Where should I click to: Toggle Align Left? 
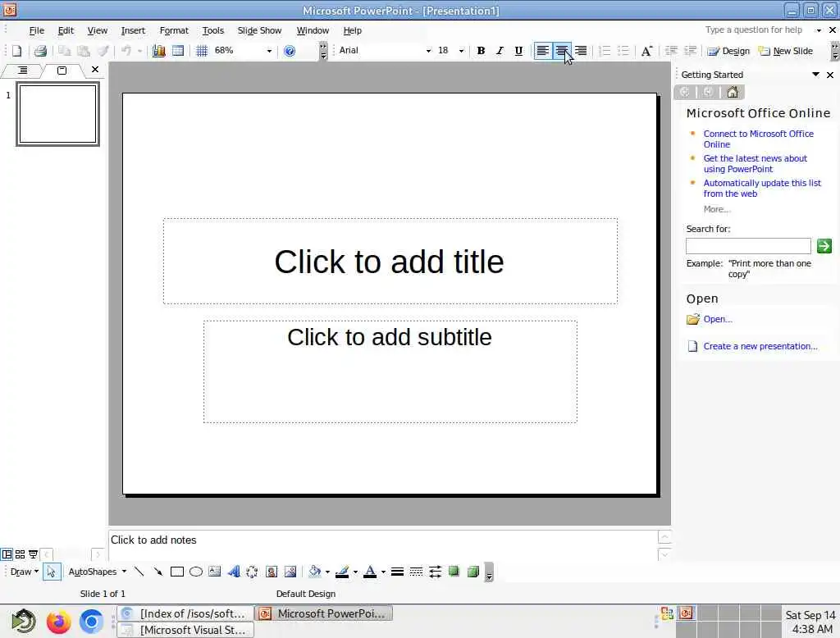coord(543,51)
